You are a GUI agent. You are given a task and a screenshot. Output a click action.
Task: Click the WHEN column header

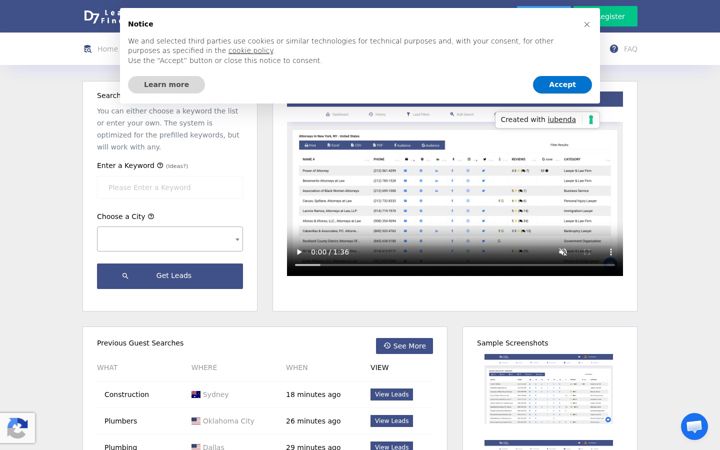[297, 368]
